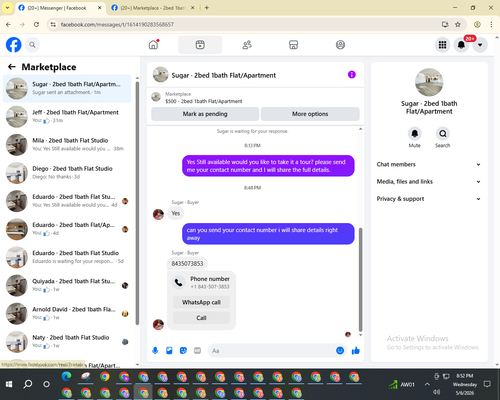Viewport: 500px width, 400px height.
Task: Click the chat messages scrollbar
Action: (360, 279)
